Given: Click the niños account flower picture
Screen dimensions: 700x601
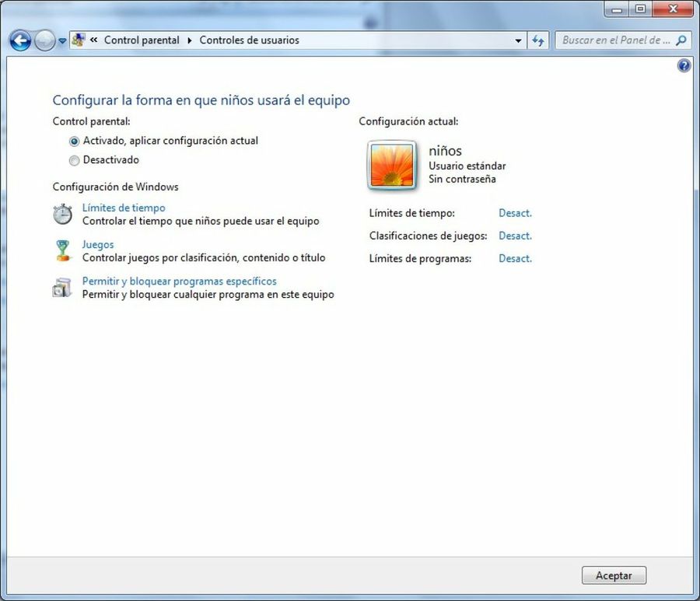Looking at the screenshot, I should point(392,165).
